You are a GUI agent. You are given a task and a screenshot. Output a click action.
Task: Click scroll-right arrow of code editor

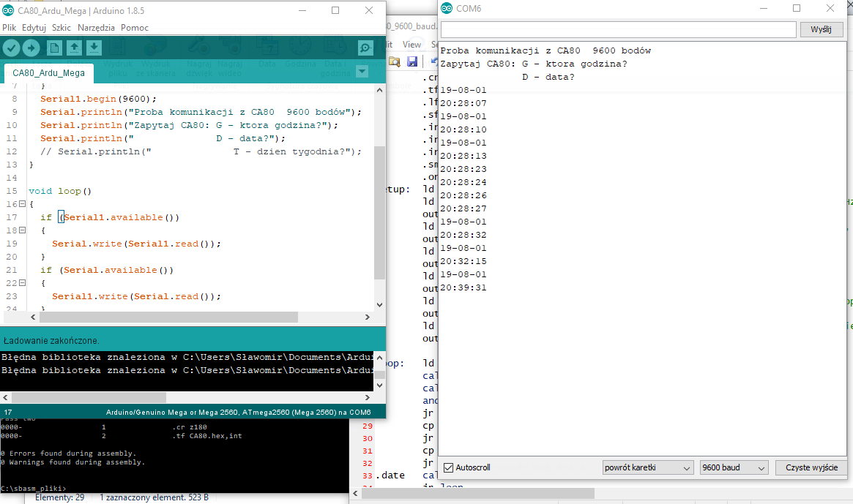coord(368,317)
